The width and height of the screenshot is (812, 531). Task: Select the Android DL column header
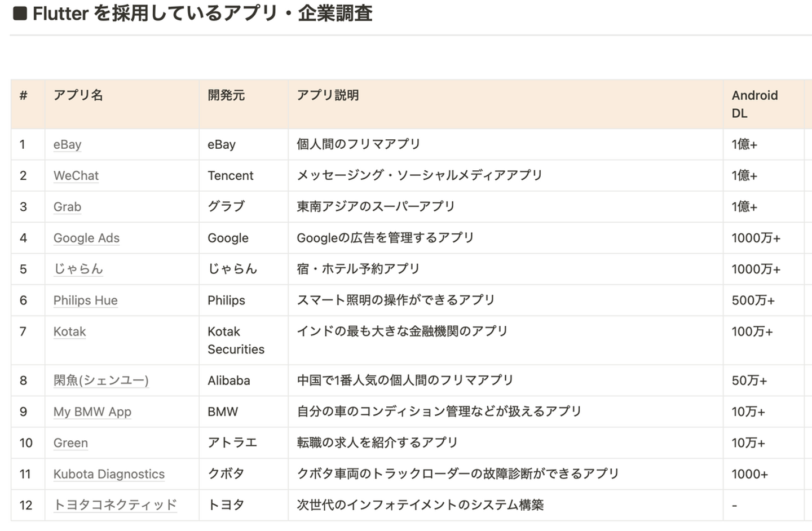tap(754, 104)
